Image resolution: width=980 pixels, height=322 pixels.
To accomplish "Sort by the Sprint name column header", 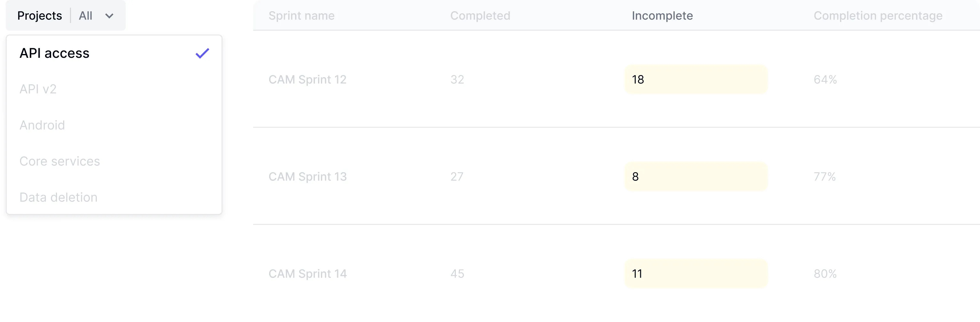I will pos(301,16).
